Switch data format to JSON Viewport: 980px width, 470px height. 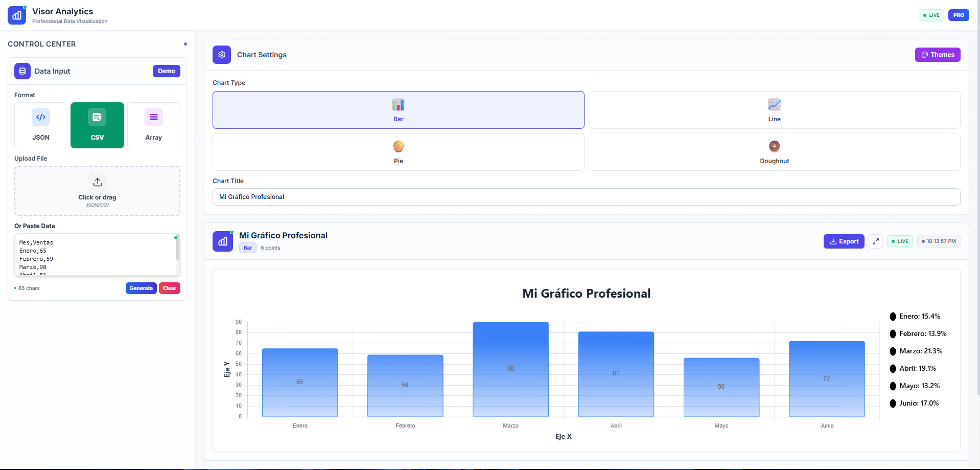pos(41,125)
